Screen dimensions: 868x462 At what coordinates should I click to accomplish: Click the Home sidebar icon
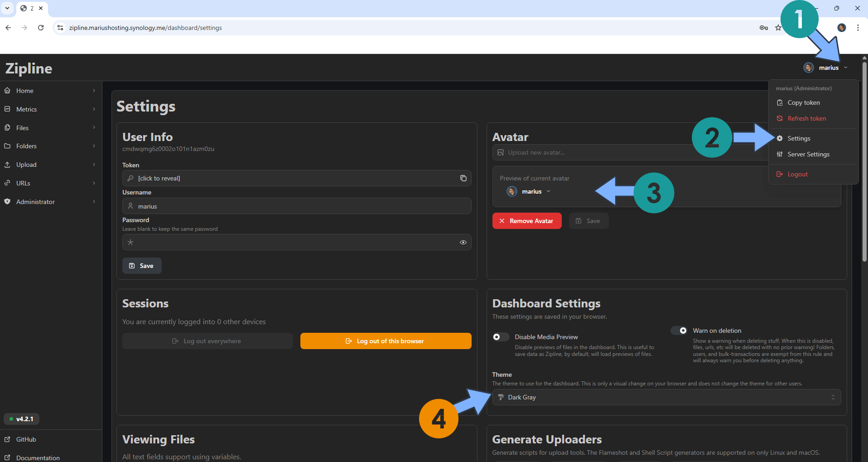coord(7,91)
